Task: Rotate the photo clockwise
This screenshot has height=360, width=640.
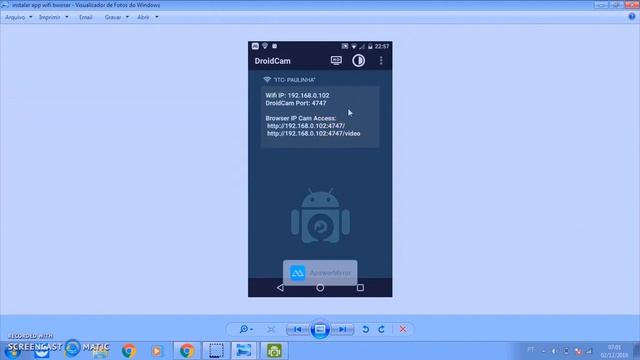Action: click(381, 329)
